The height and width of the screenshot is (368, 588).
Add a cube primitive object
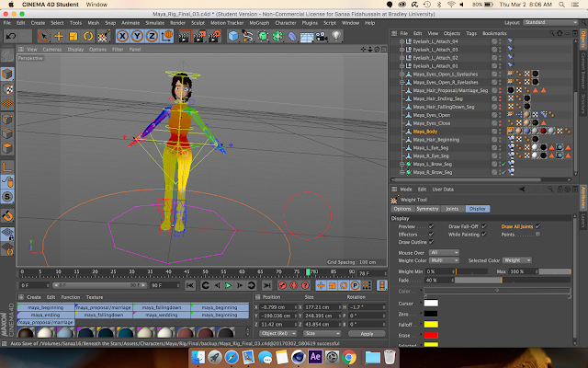point(233,36)
